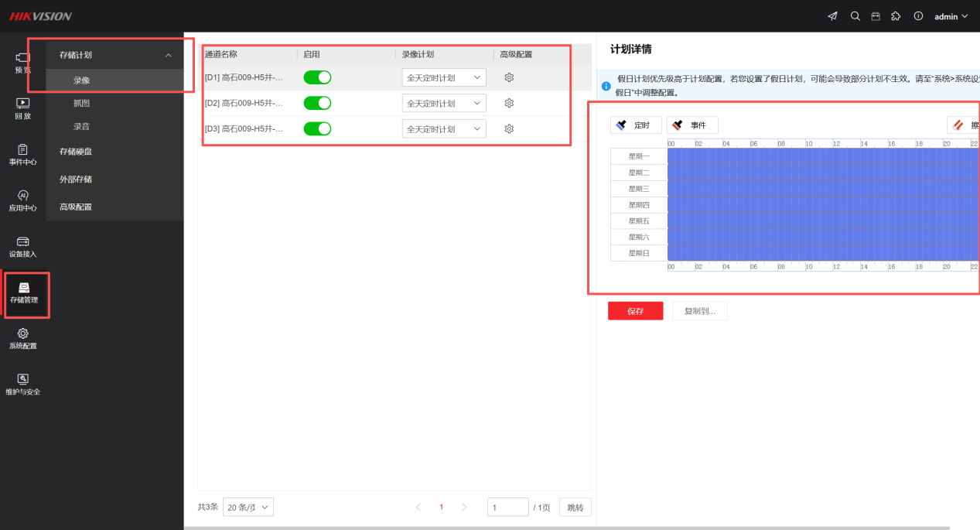Viewport: 980px width, 530px height.
Task: Click the 复制到... copy to button
Action: pos(699,311)
